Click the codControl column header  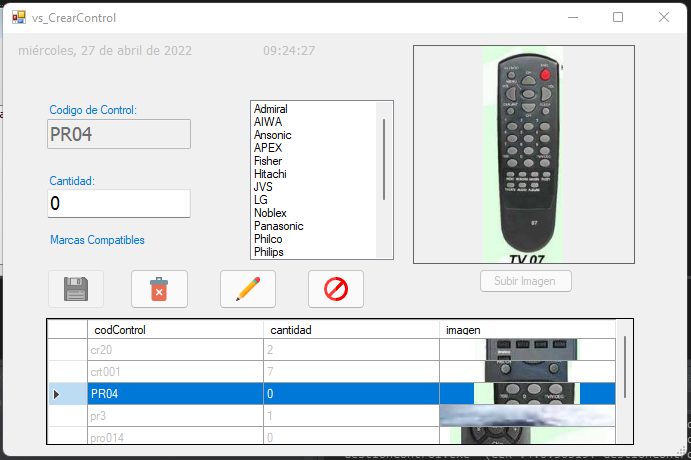pyautogui.click(x=175, y=330)
